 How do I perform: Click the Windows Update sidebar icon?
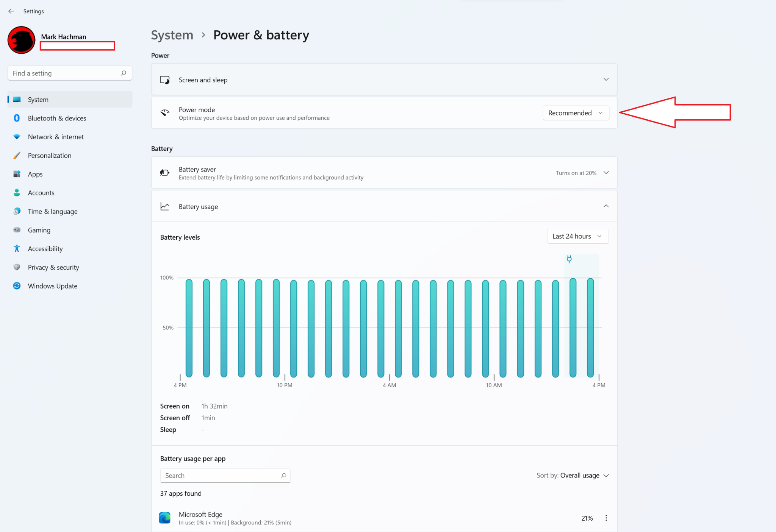[x=17, y=286]
